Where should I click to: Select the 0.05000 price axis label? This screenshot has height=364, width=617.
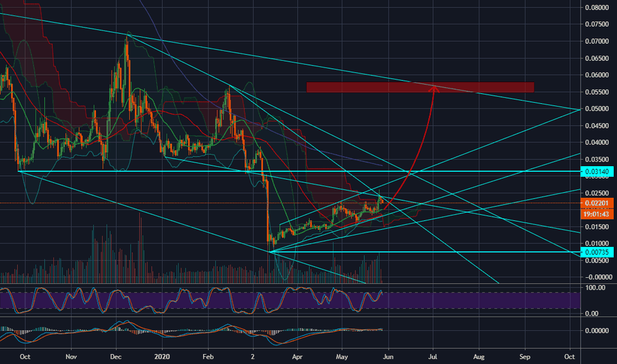pyautogui.click(x=597, y=109)
